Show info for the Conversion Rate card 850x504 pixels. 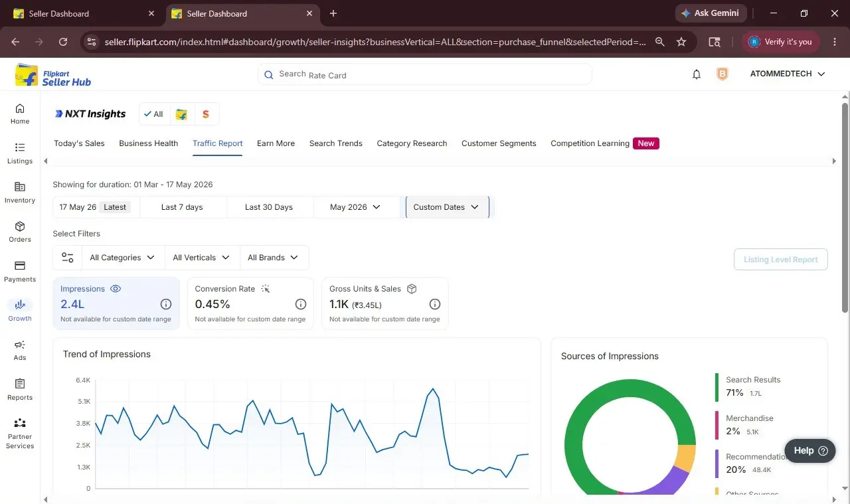click(x=301, y=304)
